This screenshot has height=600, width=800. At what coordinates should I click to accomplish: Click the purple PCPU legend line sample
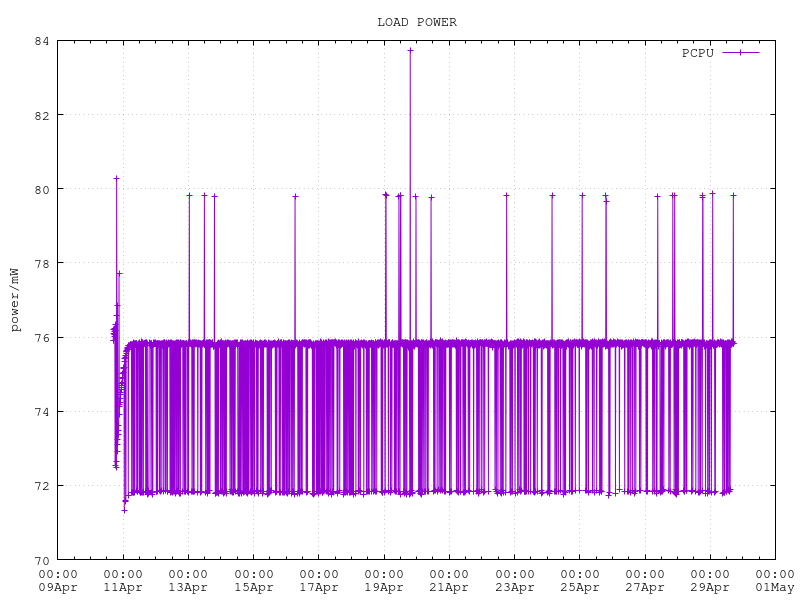tap(740, 53)
